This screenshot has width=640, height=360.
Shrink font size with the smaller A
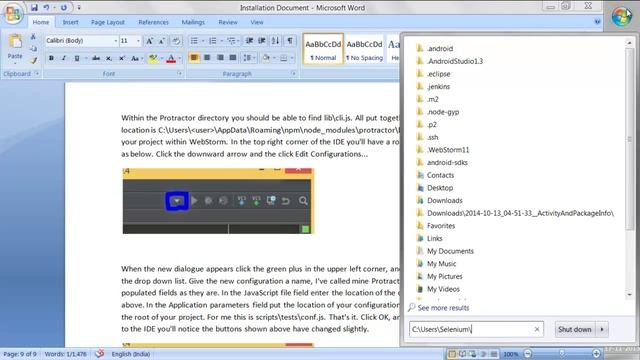(162, 41)
